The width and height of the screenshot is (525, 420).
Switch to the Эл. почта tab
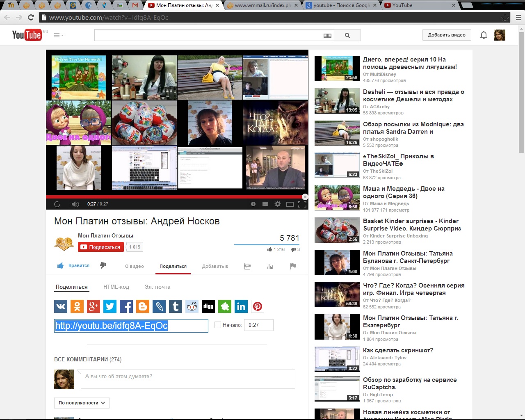[157, 287]
